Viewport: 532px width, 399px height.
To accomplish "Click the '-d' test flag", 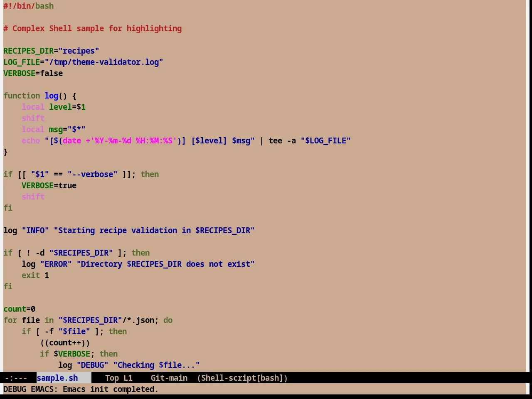I will pos(40,253).
